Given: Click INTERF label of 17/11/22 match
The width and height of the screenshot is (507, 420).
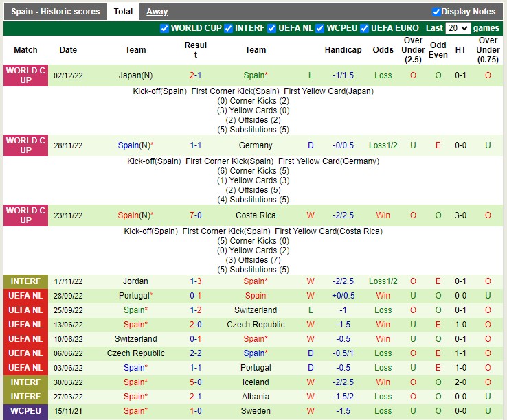Looking at the screenshot, I should point(25,281).
